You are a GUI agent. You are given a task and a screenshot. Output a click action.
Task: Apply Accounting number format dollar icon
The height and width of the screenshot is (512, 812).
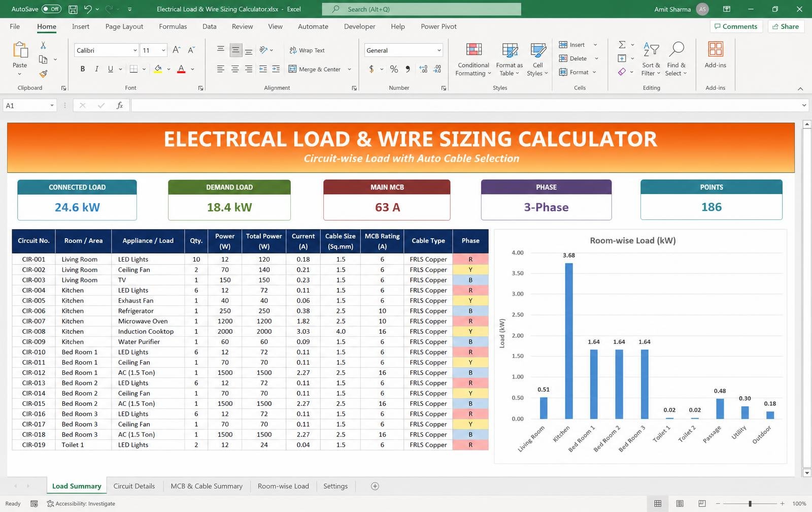point(371,69)
